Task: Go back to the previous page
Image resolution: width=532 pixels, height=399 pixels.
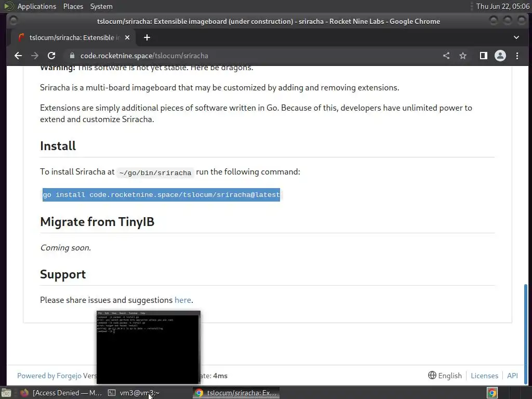Action: pyautogui.click(x=18, y=56)
